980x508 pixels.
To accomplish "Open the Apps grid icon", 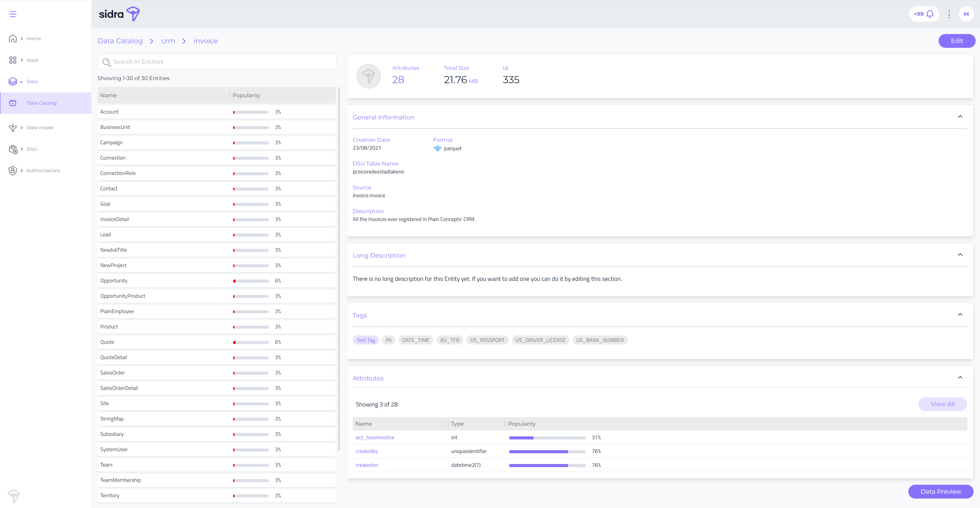I will pyautogui.click(x=13, y=60).
